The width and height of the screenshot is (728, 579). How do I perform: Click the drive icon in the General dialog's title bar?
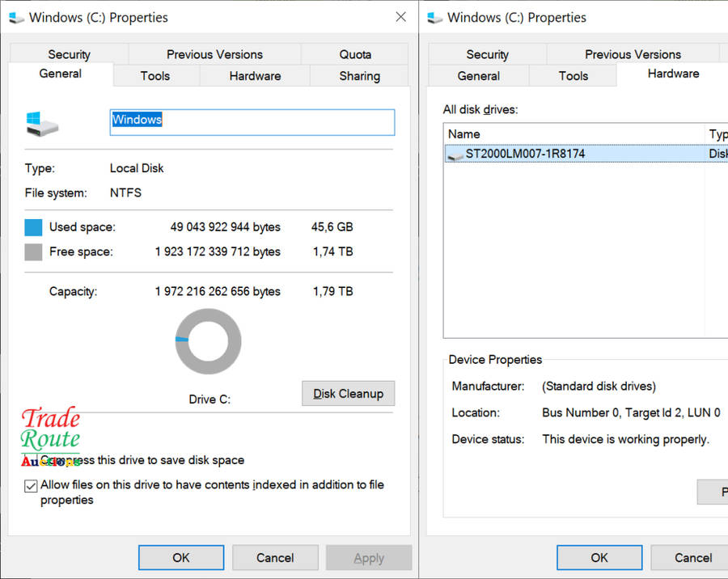(16, 18)
